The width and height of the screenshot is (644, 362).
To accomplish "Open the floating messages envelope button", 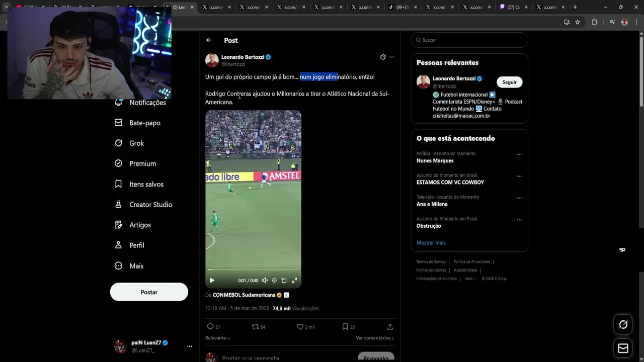I will 623,348.
